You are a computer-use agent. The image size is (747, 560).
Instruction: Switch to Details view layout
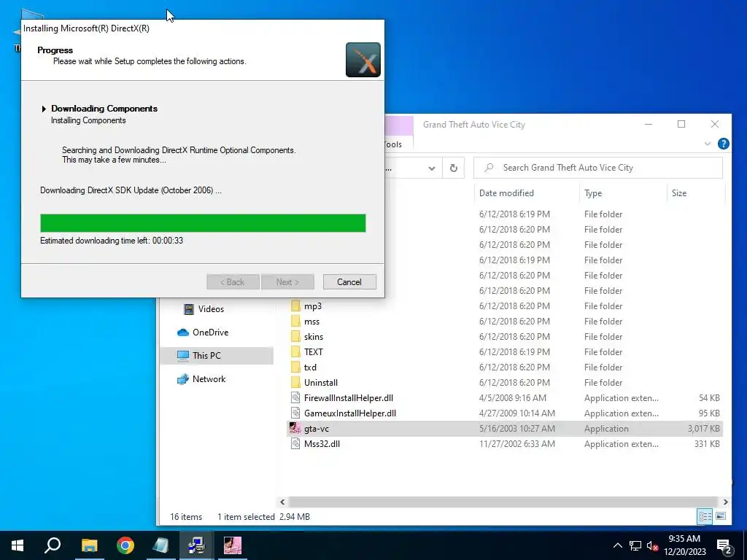tap(705, 516)
